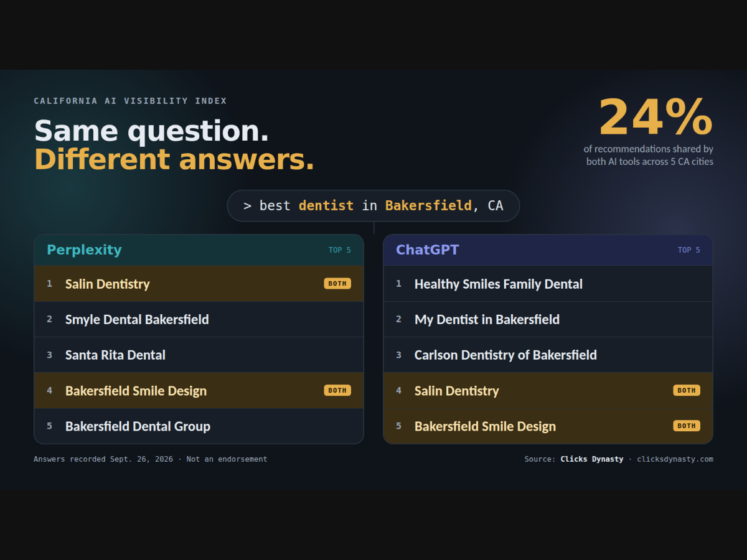Select Salin Dentistry in the Perplexity list
The width and height of the screenshot is (747, 560).
(199, 284)
